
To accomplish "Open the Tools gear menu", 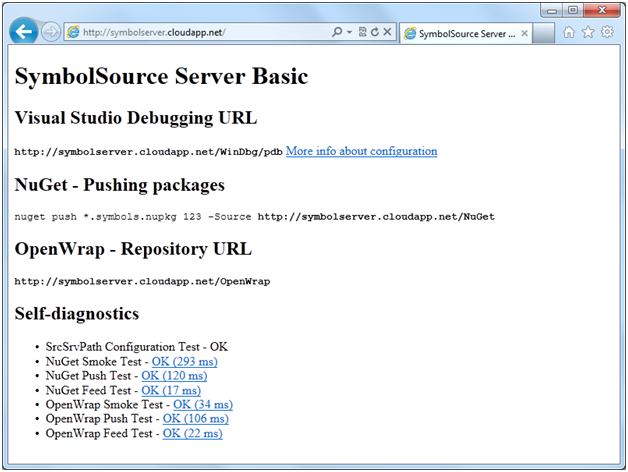I will pos(607,32).
